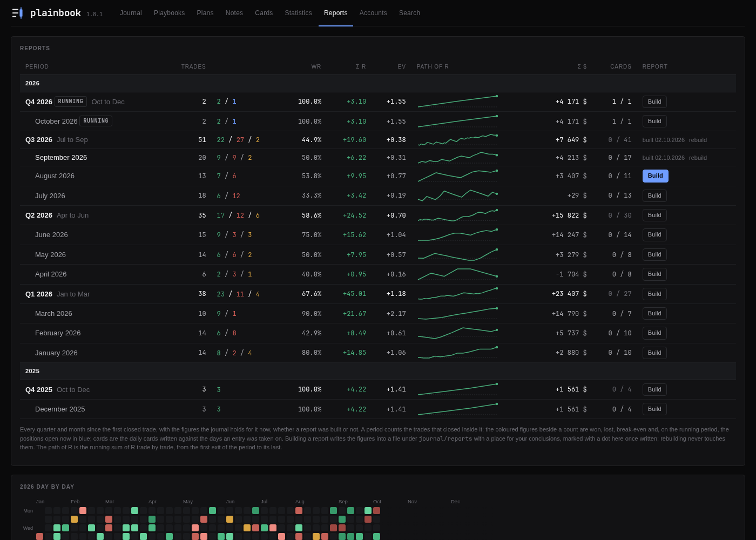Click the RUNNING badge beside October 2026

96,121
